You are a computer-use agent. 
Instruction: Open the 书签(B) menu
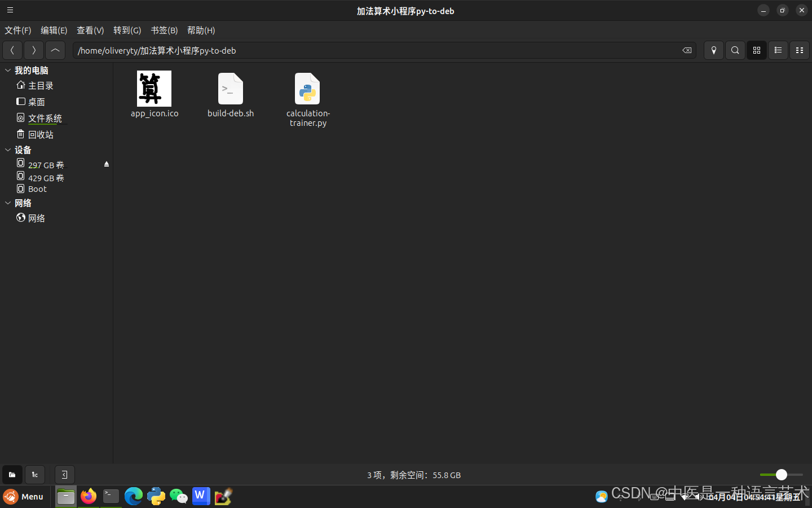coord(164,30)
